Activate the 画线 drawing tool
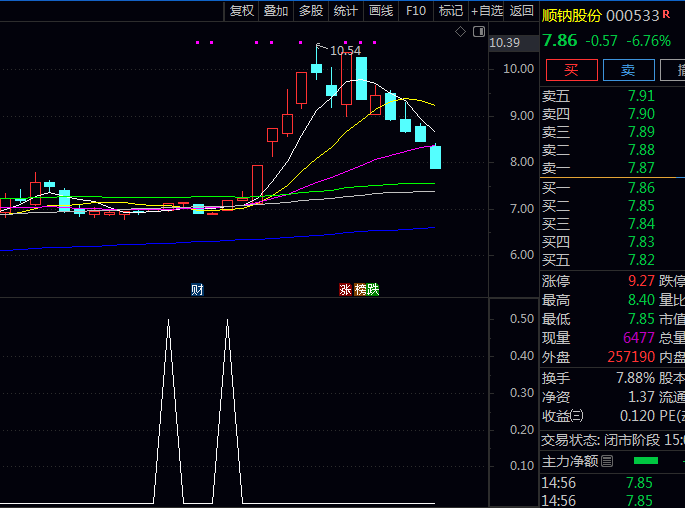 point(381,11)
